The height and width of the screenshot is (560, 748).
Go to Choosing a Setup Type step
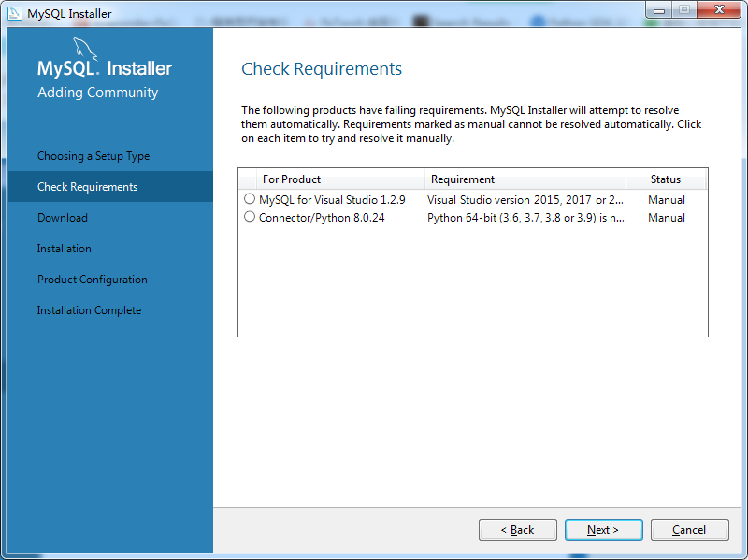(93, 156)
